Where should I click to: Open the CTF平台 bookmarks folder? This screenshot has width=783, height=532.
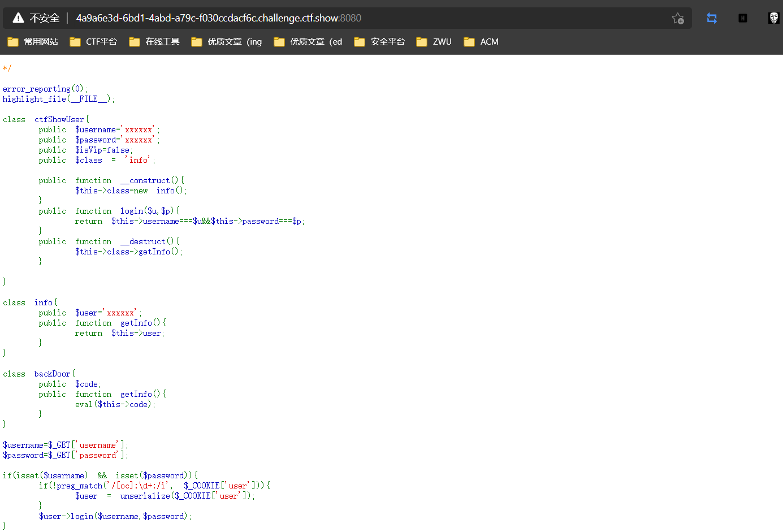(x=93, y=42)
